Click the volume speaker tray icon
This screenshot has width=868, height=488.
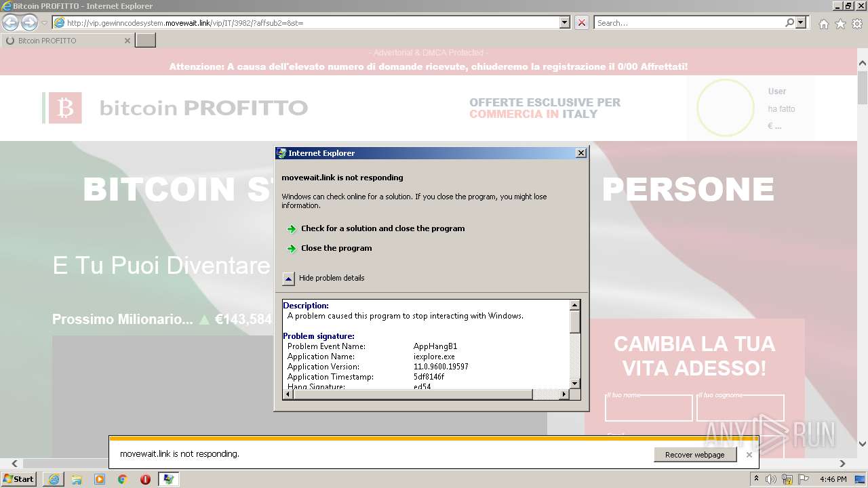(x=771, y=479)
